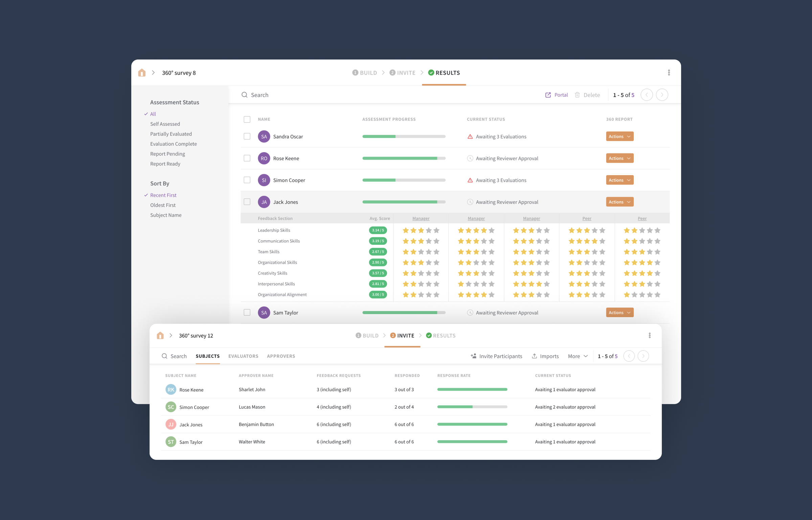Select the Report Ready filter
Image resolution: width=812 pixels, height=520 pixels.
[x=165, y=164]
